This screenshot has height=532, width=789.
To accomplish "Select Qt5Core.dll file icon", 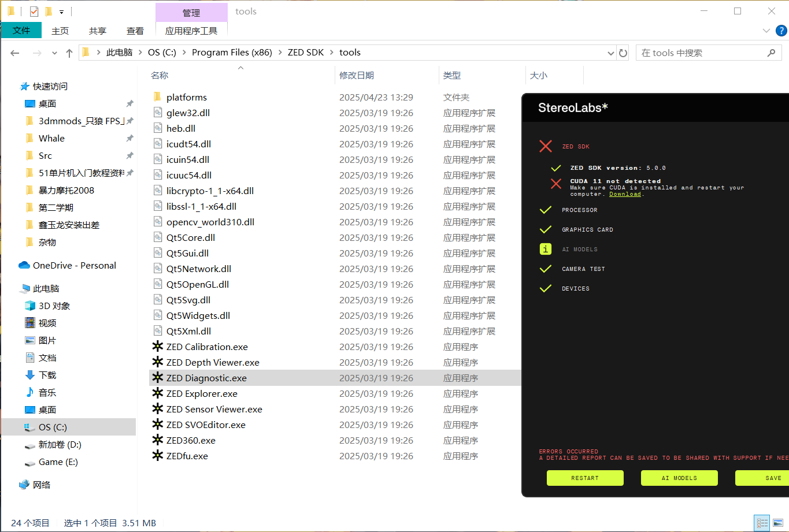I will pos(157,237).
